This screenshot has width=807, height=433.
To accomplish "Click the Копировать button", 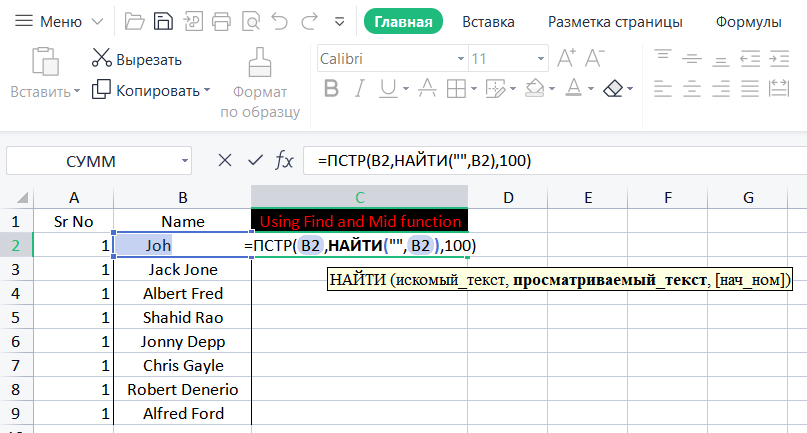I will (146, 90).
